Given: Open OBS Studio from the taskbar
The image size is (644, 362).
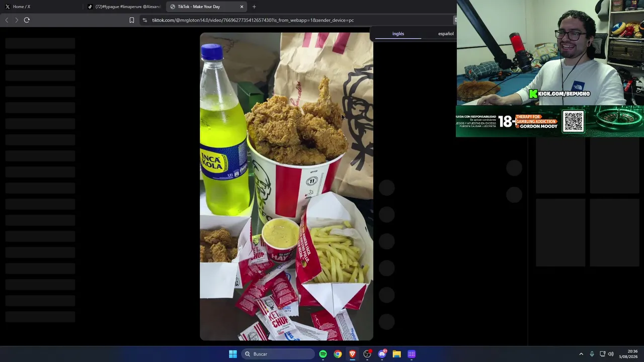Looking at the screenshot, I should (367, 354).
